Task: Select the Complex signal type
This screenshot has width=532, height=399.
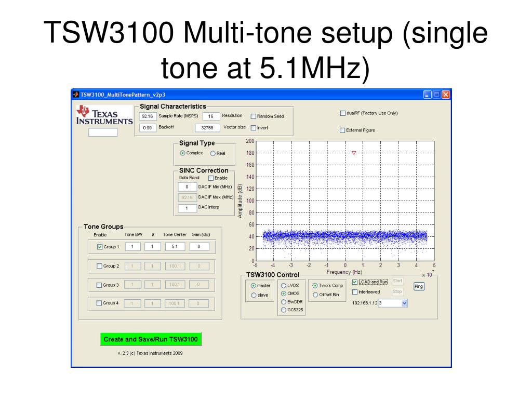Action: (182, 153)
